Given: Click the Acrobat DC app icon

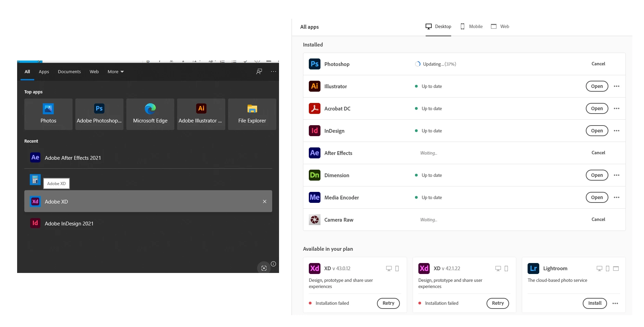Looking at the screenshot, I should (315, 108).
